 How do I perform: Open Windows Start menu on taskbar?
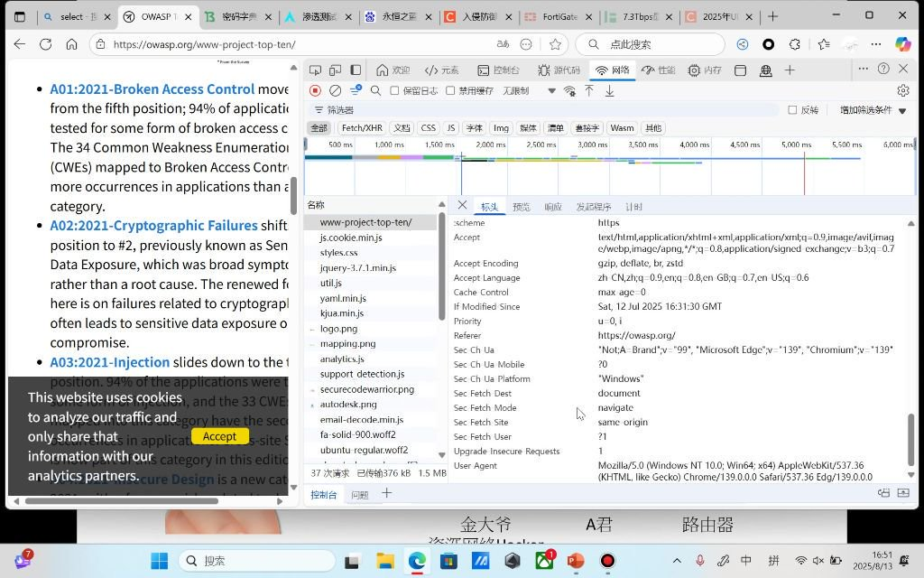(x=159, y=561)
